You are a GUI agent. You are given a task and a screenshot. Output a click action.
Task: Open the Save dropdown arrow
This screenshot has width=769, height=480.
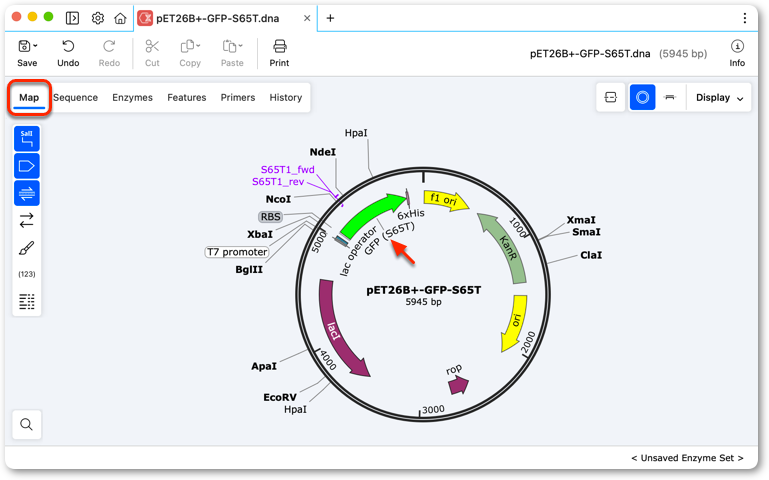tap(35, 46)
